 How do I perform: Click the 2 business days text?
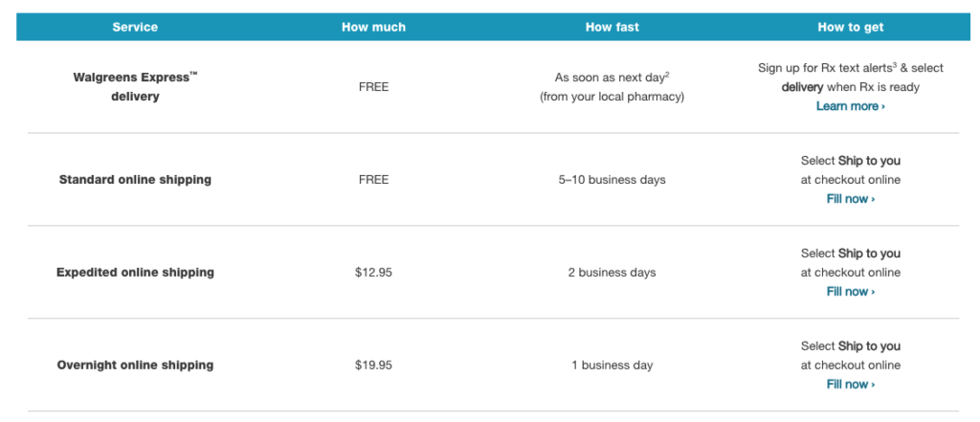point(612,273)
